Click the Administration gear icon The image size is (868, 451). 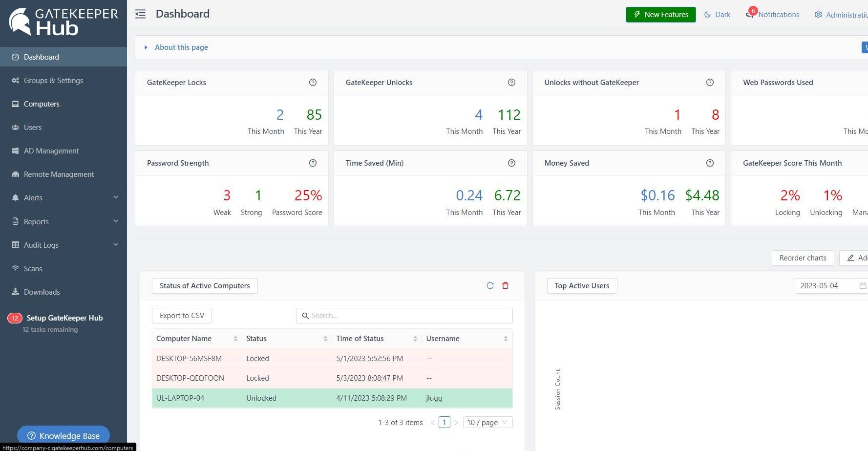818,15
